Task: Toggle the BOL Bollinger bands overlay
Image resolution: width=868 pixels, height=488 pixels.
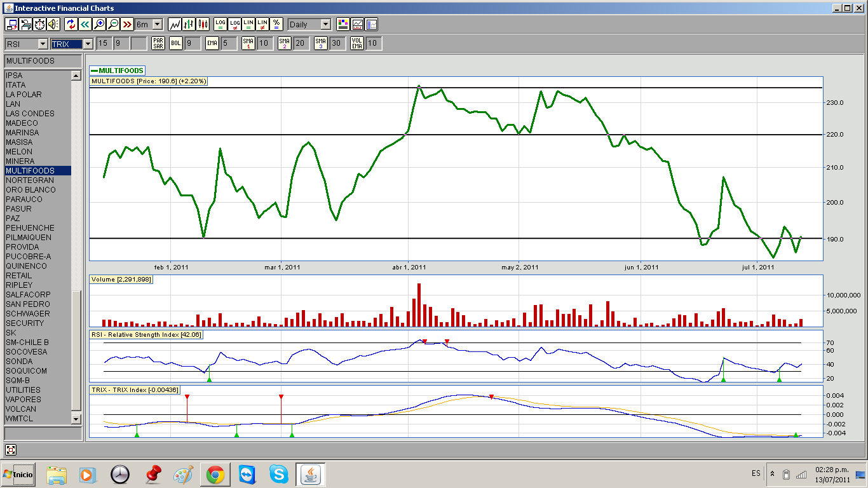Action: pyautogui.click(x=176, y=43)
